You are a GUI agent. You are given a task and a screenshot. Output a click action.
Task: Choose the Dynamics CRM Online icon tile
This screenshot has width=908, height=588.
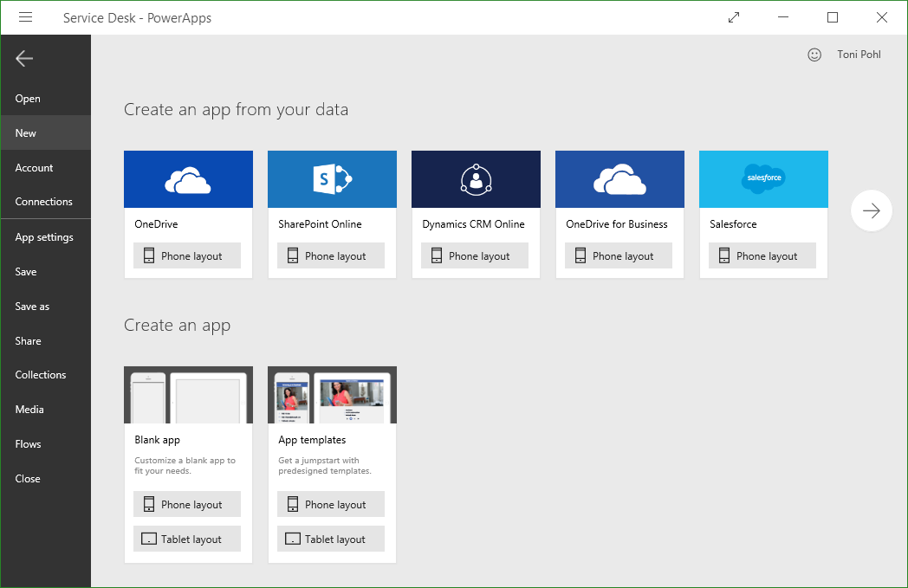coord(476,179)
